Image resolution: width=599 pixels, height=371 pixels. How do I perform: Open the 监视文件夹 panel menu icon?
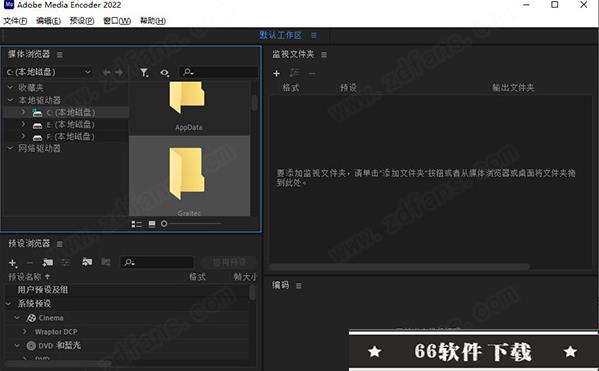324,55
